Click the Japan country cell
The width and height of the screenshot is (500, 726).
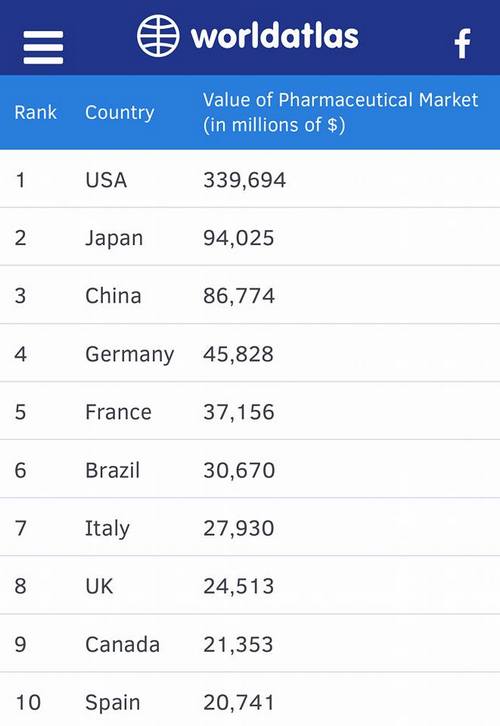[114, 238]
